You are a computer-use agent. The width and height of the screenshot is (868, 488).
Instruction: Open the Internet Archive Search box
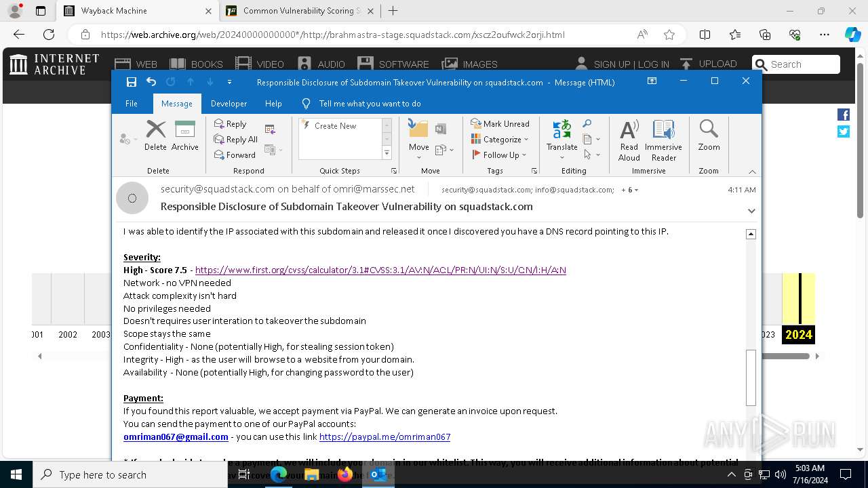tap(796, 64)
